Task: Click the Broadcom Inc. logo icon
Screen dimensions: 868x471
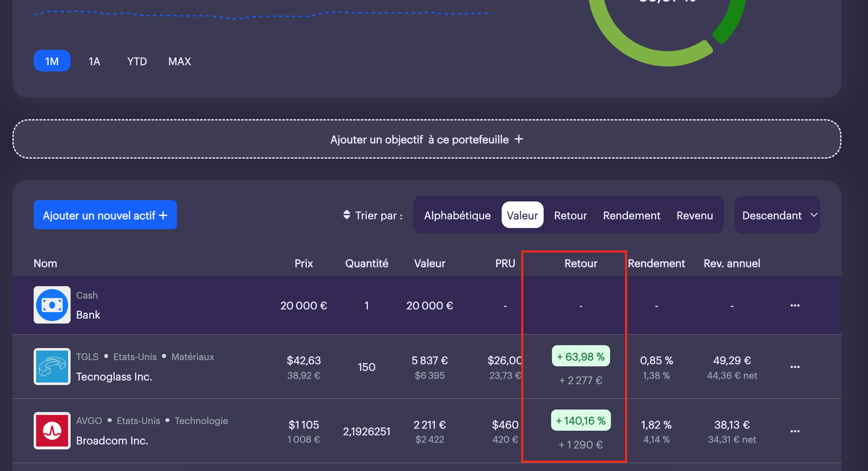Action: (x=52, y=430)
